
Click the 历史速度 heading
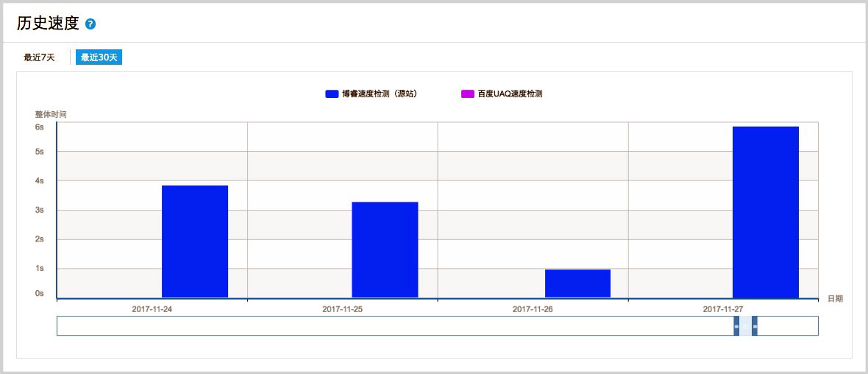tap(48, 24)
